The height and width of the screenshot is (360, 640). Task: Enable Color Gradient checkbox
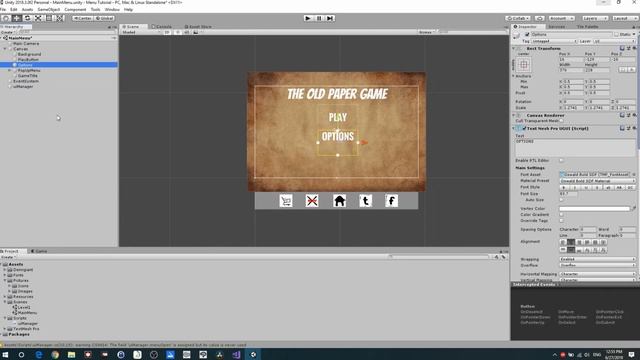coord(562,214)
